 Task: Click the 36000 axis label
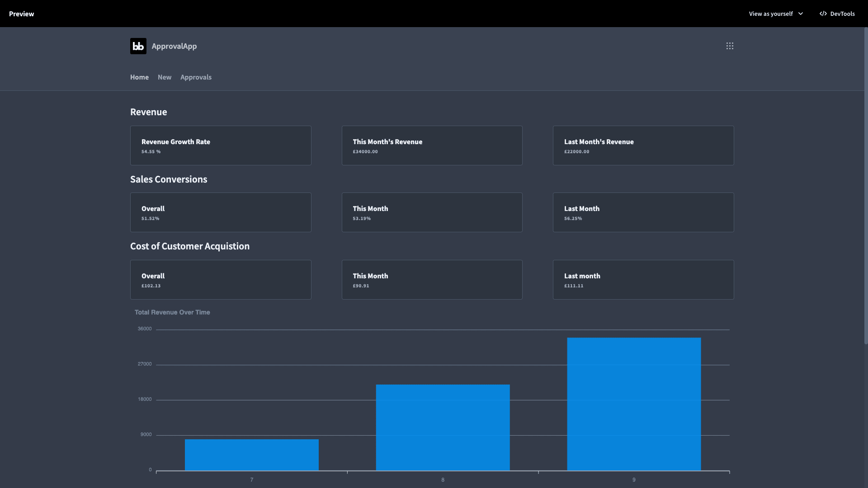(x=145, y=328)
